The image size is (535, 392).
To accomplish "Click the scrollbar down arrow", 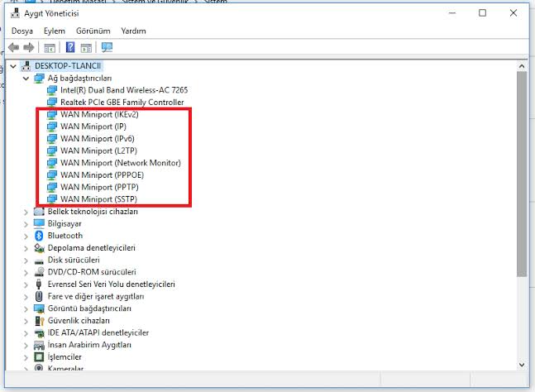I will [522, 365].
